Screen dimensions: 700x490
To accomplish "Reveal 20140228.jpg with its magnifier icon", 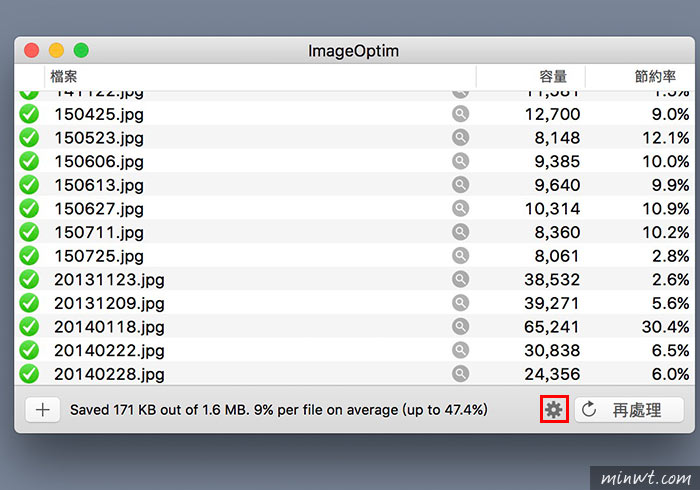I will [460, 374].
